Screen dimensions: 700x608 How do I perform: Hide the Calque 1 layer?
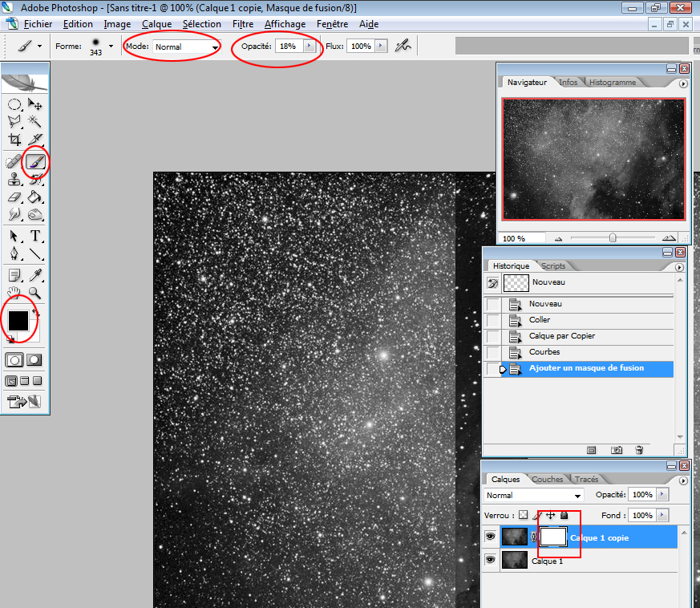pos(490,560)
